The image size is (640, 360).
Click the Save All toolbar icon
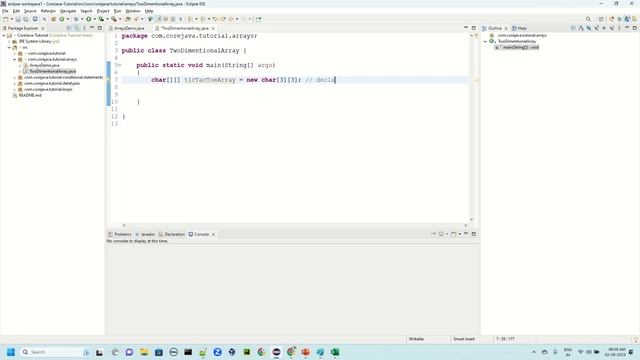(x=26, y=19)
